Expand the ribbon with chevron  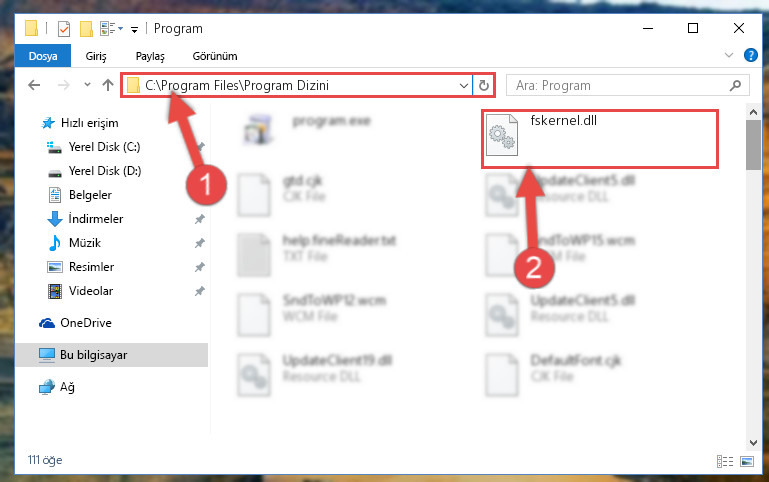point(729,55)
